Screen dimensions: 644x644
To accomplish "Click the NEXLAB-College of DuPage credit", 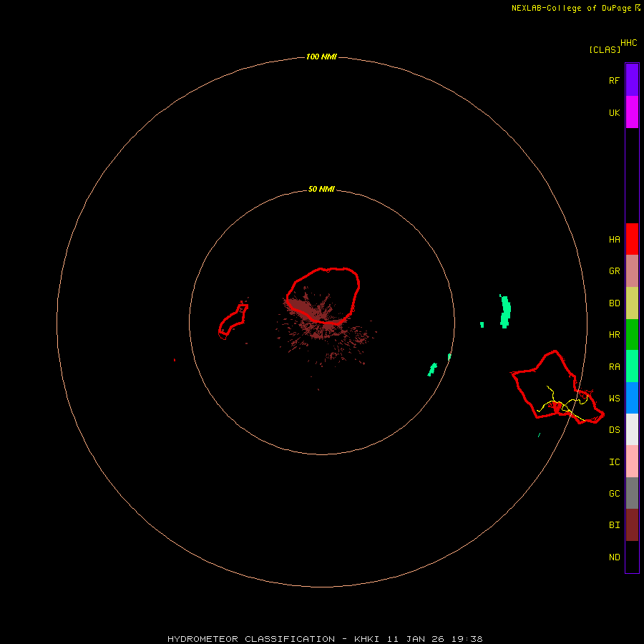I will (x=575, y=8).
